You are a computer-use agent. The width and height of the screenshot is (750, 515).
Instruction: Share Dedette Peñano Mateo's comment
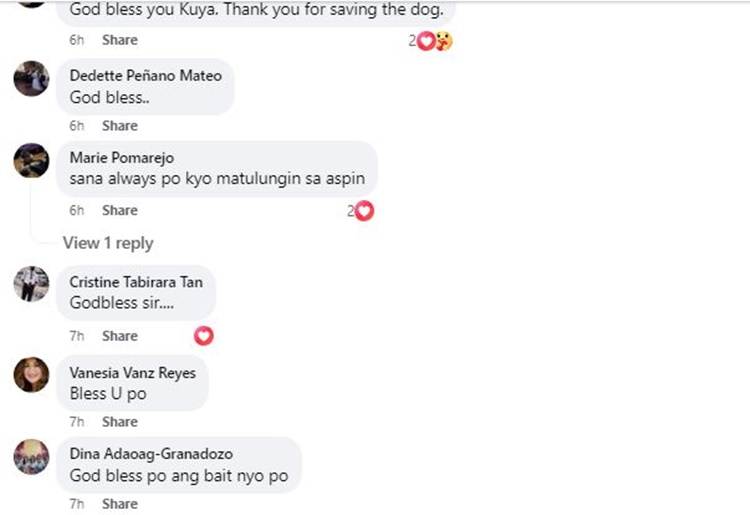[x=120, y=126]
